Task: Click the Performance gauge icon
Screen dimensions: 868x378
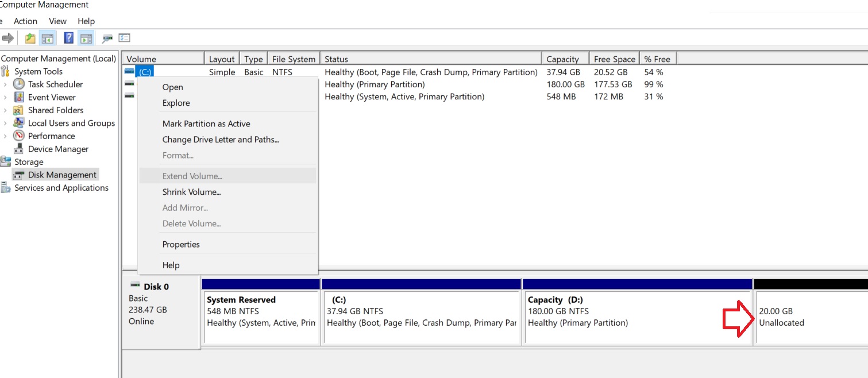Action: 19,136
